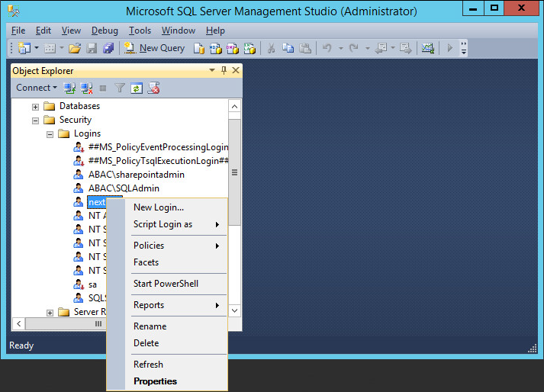The width and height of the screenshot is (544, 392).
Task: Click the Refresh icon in Object Explorer
Action: pos(137,88)
